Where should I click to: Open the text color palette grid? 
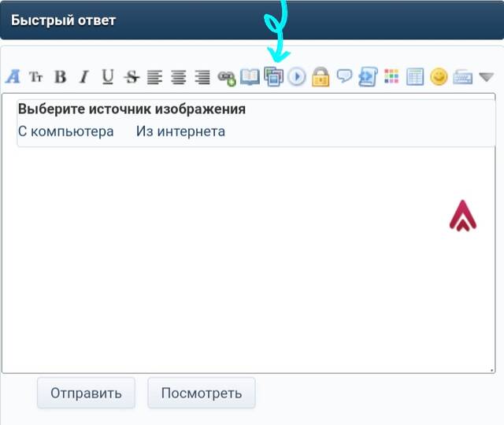coord(391,76)
